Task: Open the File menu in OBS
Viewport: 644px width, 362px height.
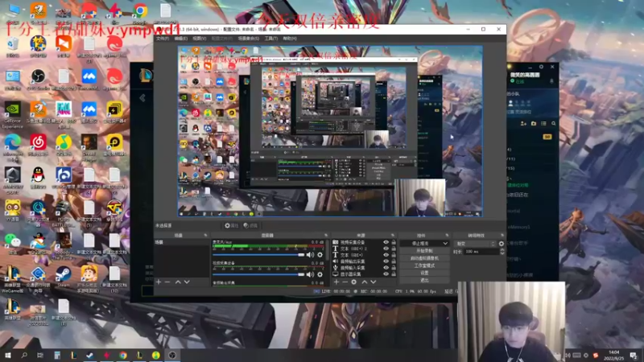Action: coord(163,38)
